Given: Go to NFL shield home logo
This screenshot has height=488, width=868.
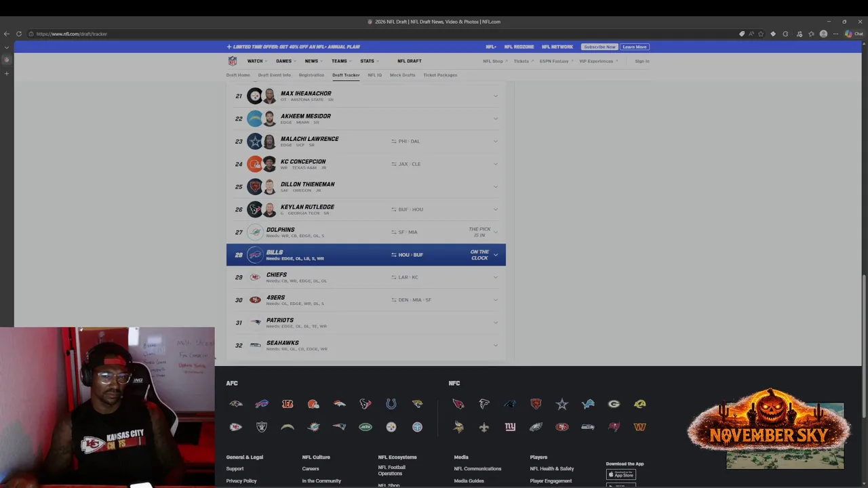Looking at the screenshot, I should 233,61.
